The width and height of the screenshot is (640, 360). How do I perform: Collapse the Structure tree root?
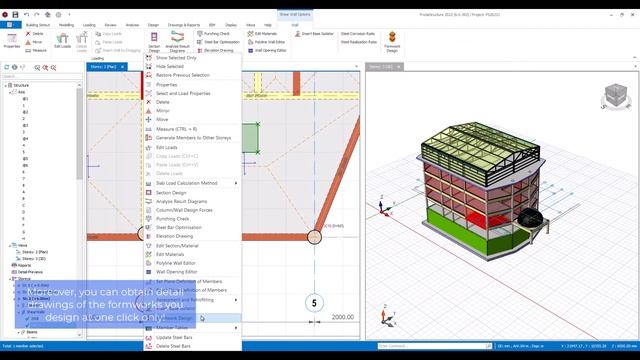tap(6, 85)
